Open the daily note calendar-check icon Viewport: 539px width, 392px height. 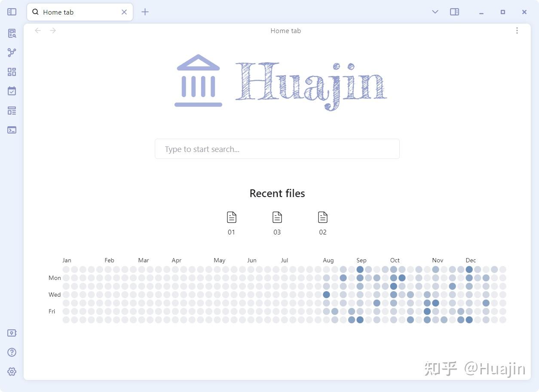click(x=12, y=91)
